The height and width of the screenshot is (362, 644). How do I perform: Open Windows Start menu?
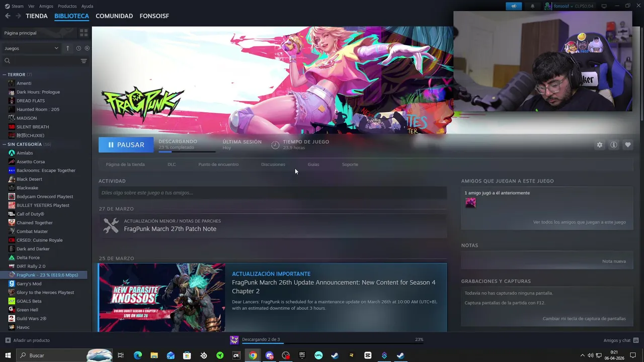coord(8,355)
